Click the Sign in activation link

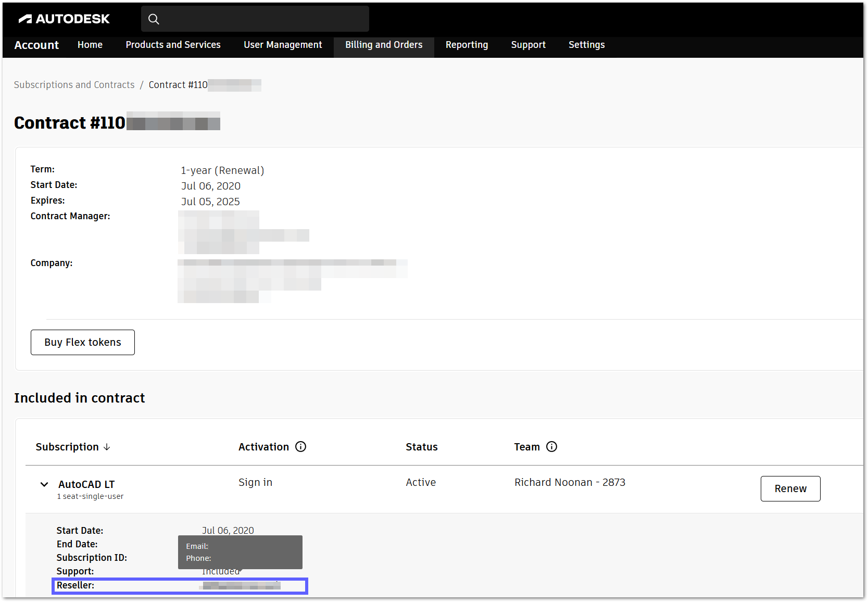pos(255,482)
